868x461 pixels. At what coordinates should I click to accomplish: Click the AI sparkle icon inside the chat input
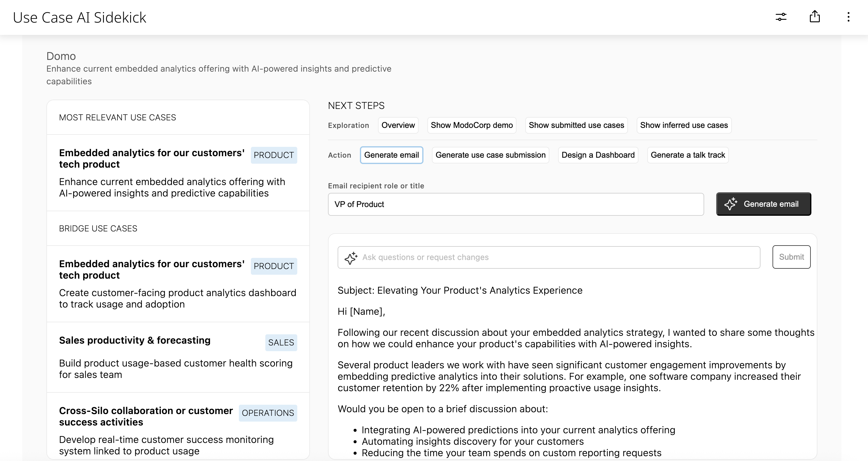(x=351, y=258)
